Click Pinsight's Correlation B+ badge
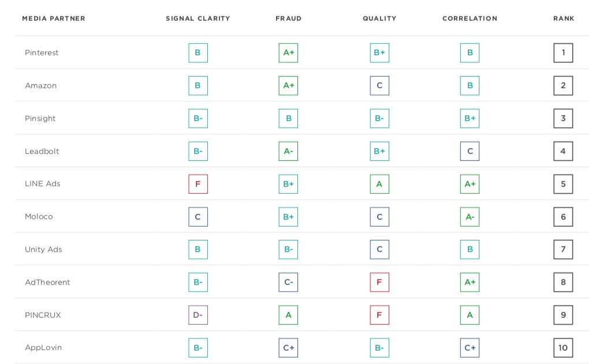This screenshot has height=364, width=589. coord(470,119)
